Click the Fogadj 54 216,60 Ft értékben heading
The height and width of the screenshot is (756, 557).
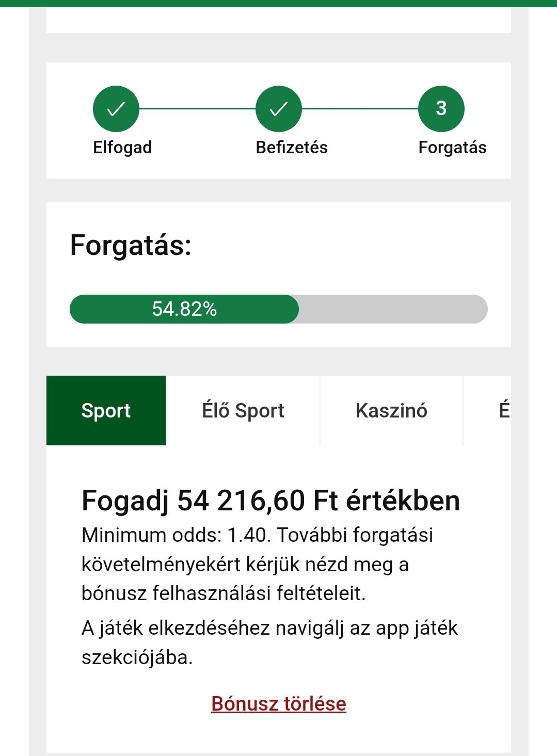click(x=270, y=501)
